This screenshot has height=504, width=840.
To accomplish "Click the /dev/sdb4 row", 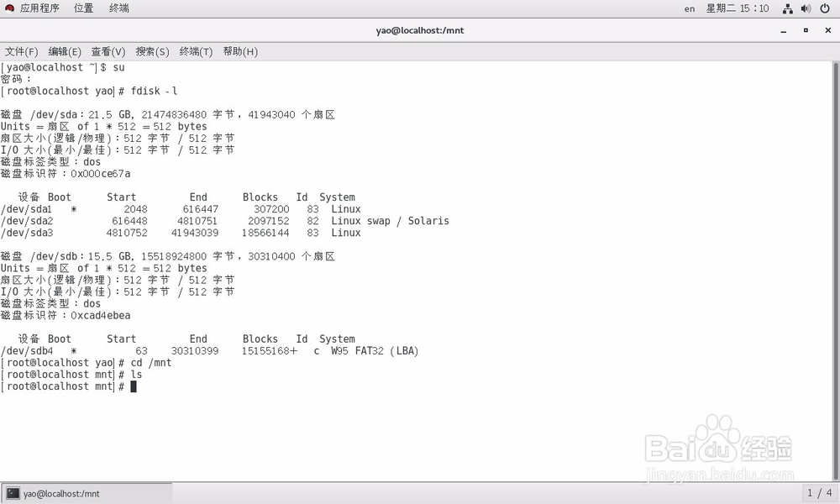I will [x=209, y=351].
